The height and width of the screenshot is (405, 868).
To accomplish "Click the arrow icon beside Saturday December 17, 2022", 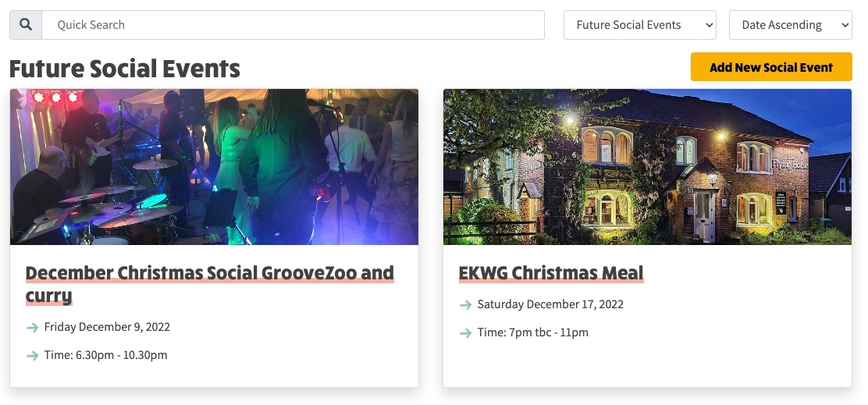I will (x=465, y=305).
